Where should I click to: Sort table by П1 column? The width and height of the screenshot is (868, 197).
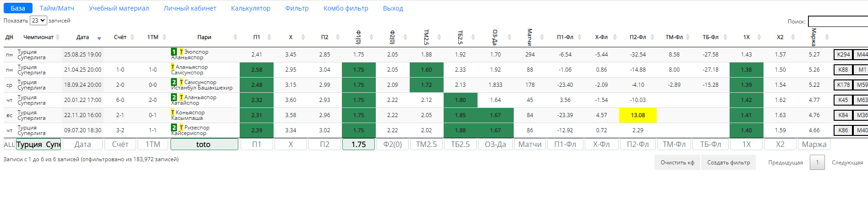pyautogui.click(x=269, y=37)
